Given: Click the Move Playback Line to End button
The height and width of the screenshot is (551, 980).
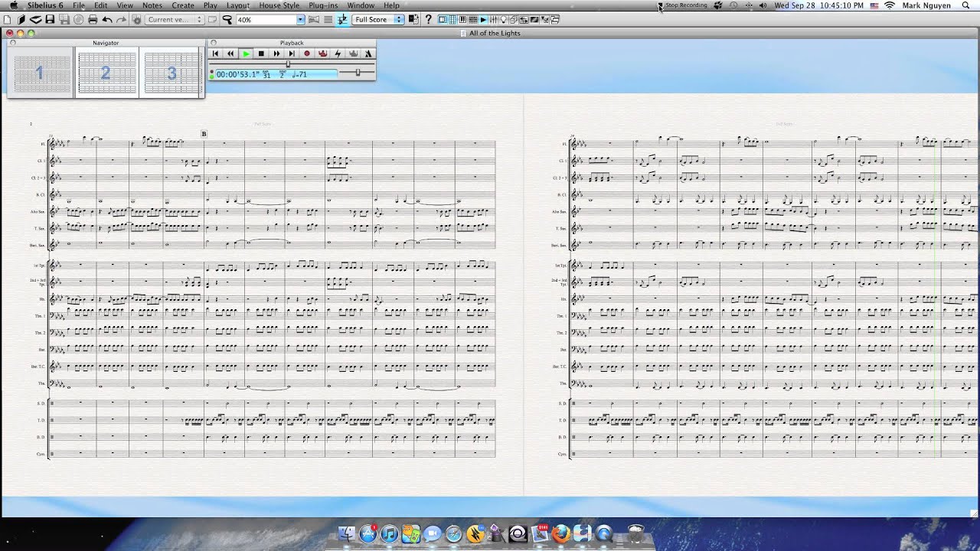Looking at the screenshot, I should [292, 54].
